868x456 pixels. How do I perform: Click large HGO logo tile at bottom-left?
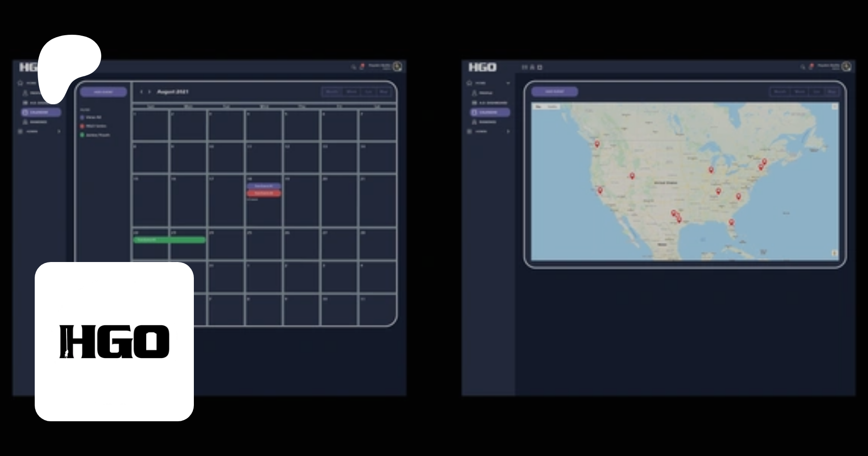[x=114, y=342]
